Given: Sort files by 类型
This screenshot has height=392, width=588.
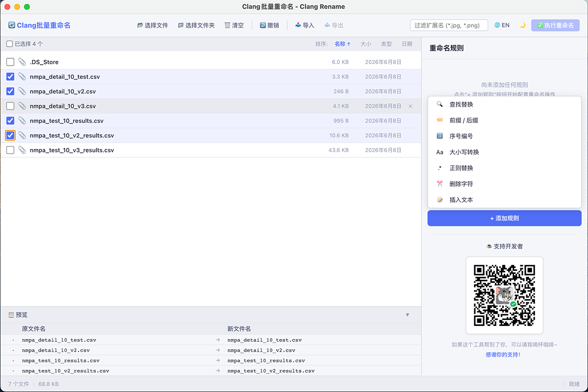Looking at the screenshot, I should click(x=386, y=44).
